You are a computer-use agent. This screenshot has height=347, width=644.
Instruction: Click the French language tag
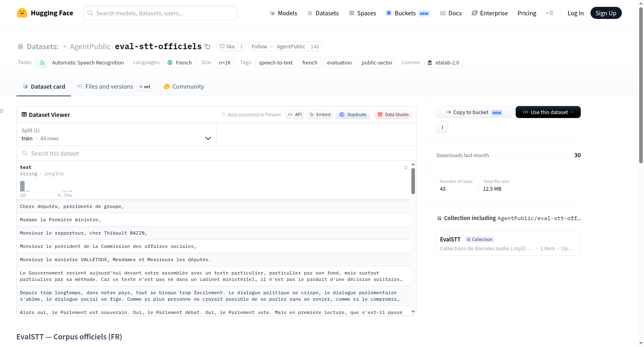(180, 62)
